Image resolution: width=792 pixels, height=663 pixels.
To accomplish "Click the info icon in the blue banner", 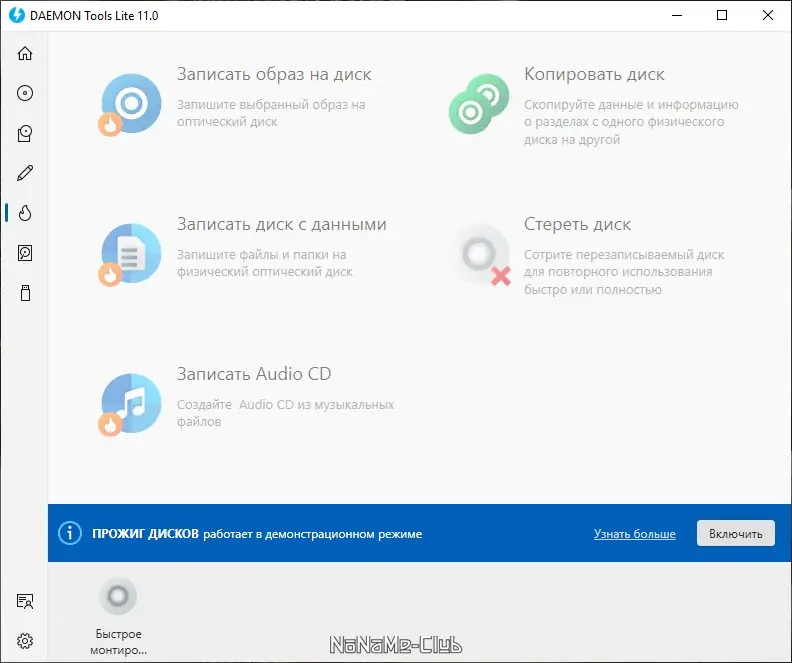I will pos(70,533).
